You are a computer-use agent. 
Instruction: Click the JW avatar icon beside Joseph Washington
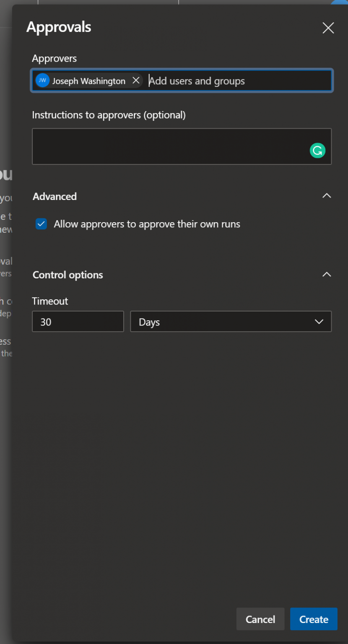click(42, 80)
